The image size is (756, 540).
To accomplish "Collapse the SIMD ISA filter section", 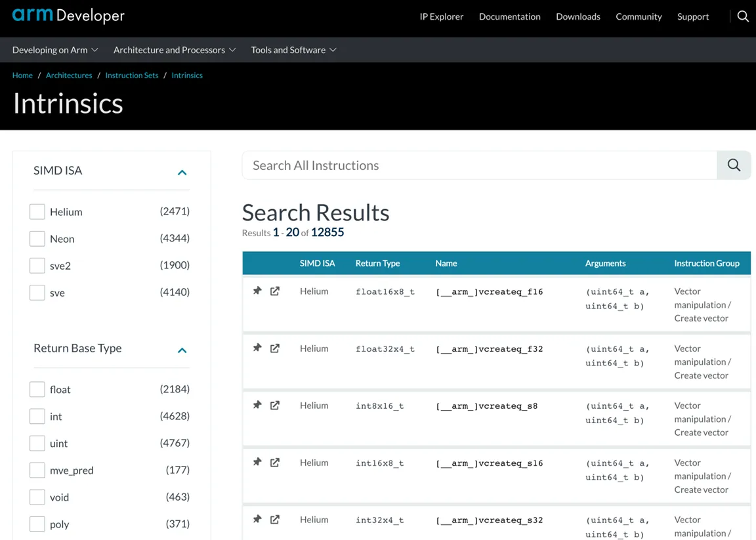I will tap(182, 172).
